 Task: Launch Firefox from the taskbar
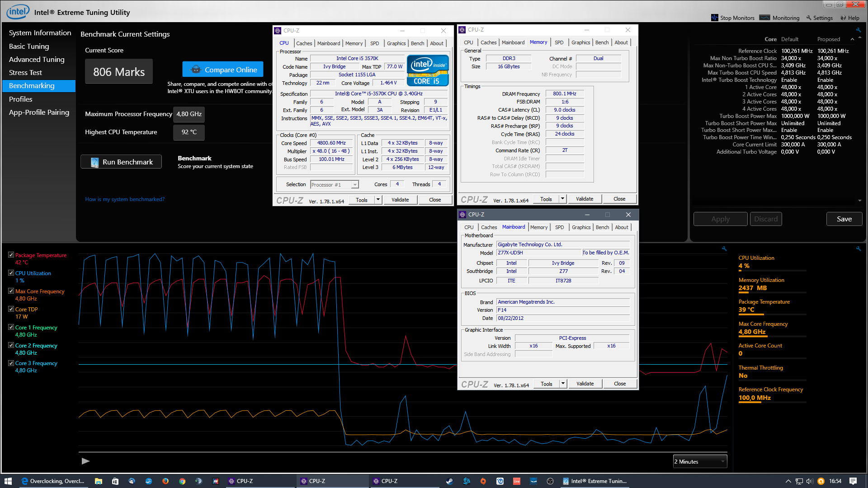point(165,481)
